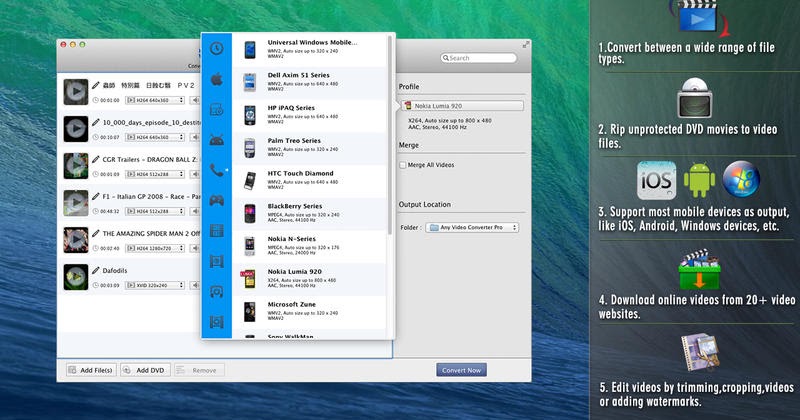This screenshot has width=800, height=420.
Task: Click HTC Touch Diamond device icon
Action: point(249,181)
